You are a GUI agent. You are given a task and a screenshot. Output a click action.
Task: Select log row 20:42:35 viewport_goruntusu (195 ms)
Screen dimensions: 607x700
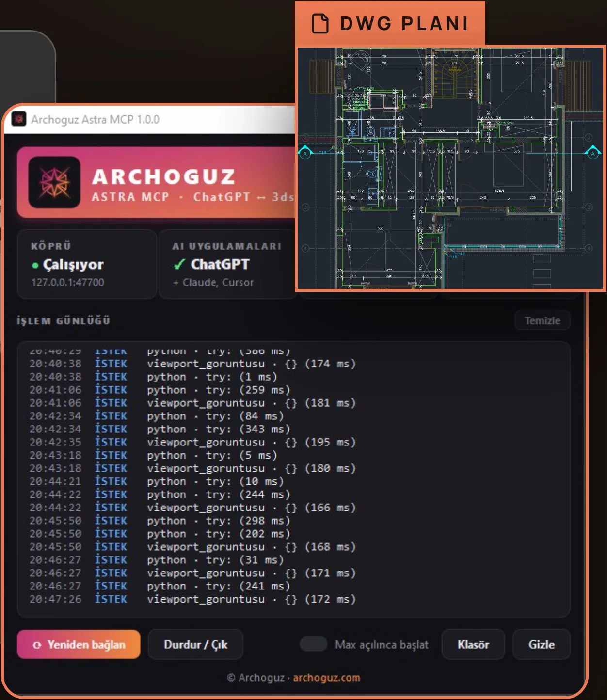pyautogui.click(x=192, y=442)
